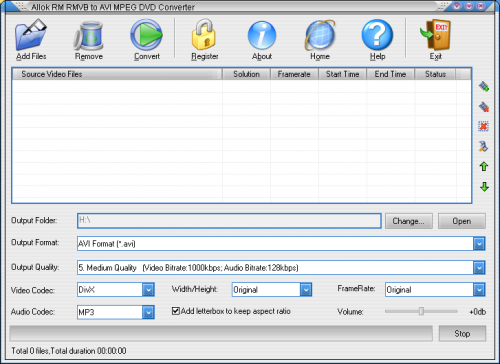Click the add video file side icon

pos(484,86)
